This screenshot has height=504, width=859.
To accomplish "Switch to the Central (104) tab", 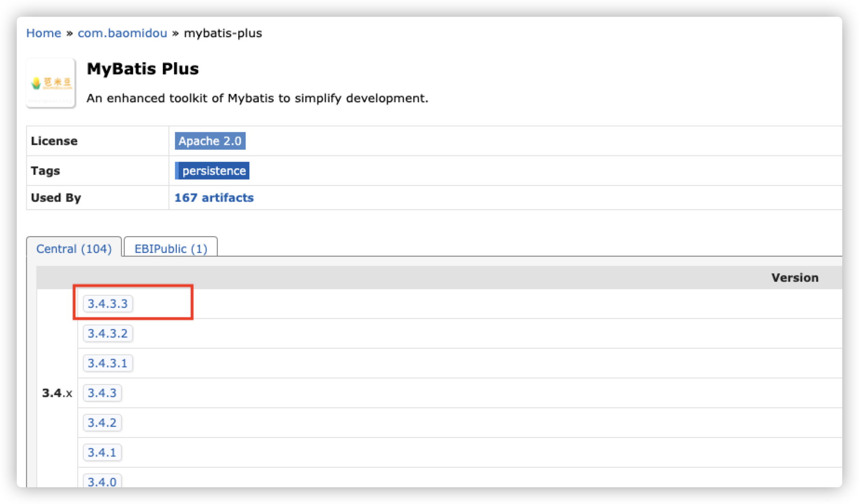I will (74, 249).
